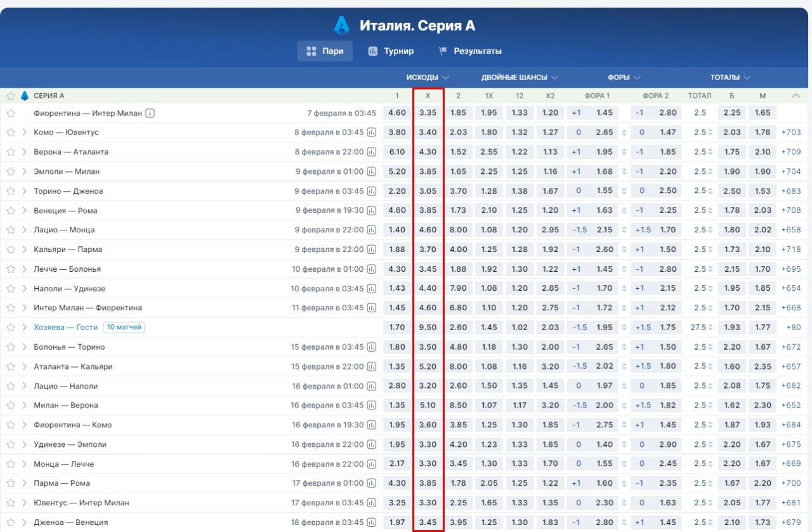Viewport: 812px width, 532px height.
Task: Open statistics icon for Болонья — Торино
Action: 372,347
